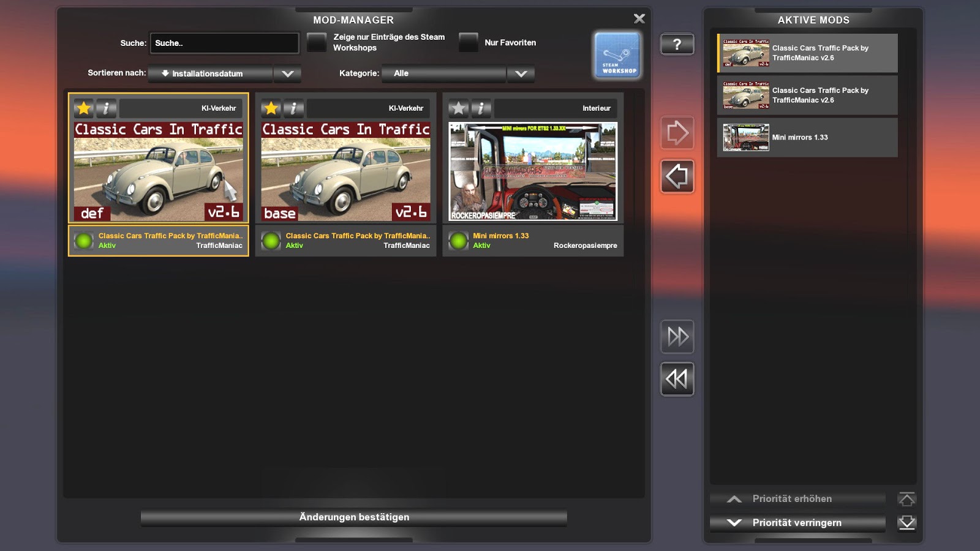Enable 'Zeige nur Einträge des Steam Workshops' checkbox
This screenshot has height=551, width=980.
317,42
